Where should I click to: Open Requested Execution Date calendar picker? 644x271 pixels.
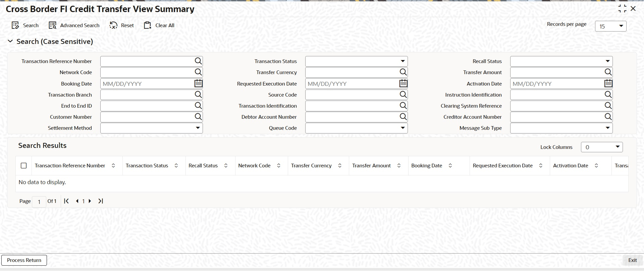[403, 84]
